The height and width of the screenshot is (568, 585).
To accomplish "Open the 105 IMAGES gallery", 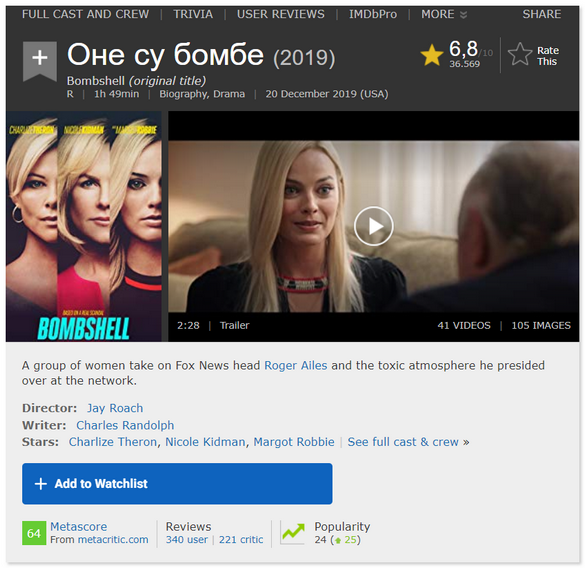I will tap(541, 325).
